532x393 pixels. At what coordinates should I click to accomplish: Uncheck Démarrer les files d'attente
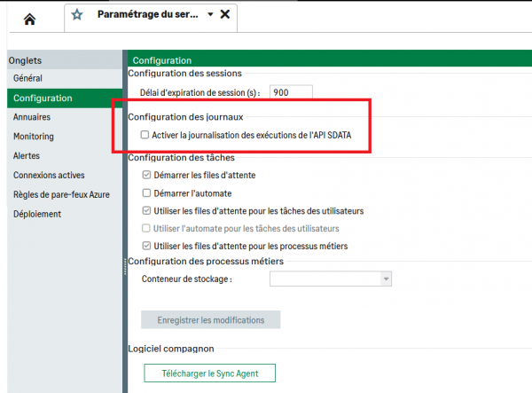146,175
